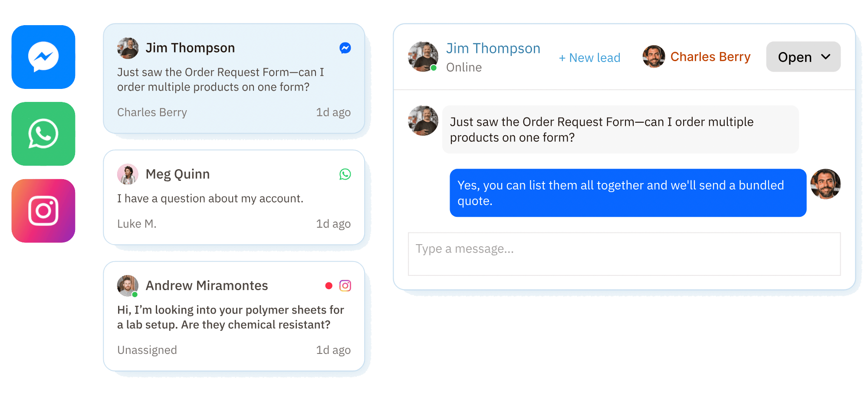Click Andrew Miramontes' avatar in the list
This screenshot has height=399, width=868.
click(x=128, y=286)
